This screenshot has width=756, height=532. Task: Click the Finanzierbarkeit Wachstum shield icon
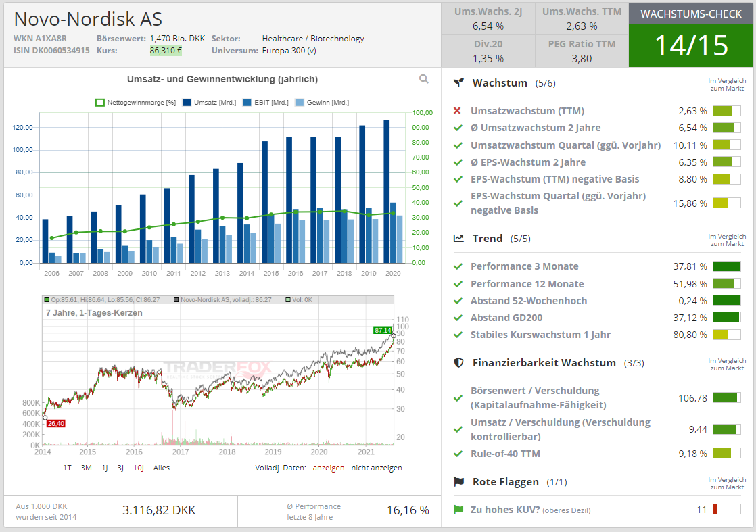point(458,363)
